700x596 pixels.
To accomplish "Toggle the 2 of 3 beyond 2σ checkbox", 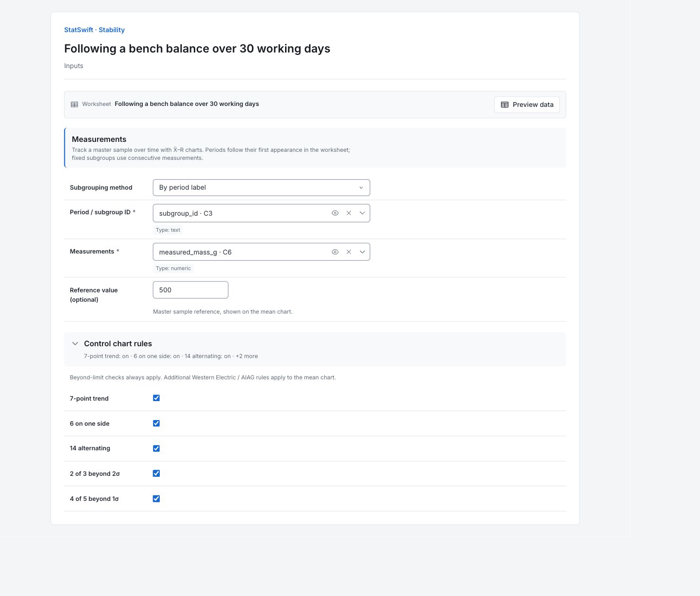I will coord(156,473).
